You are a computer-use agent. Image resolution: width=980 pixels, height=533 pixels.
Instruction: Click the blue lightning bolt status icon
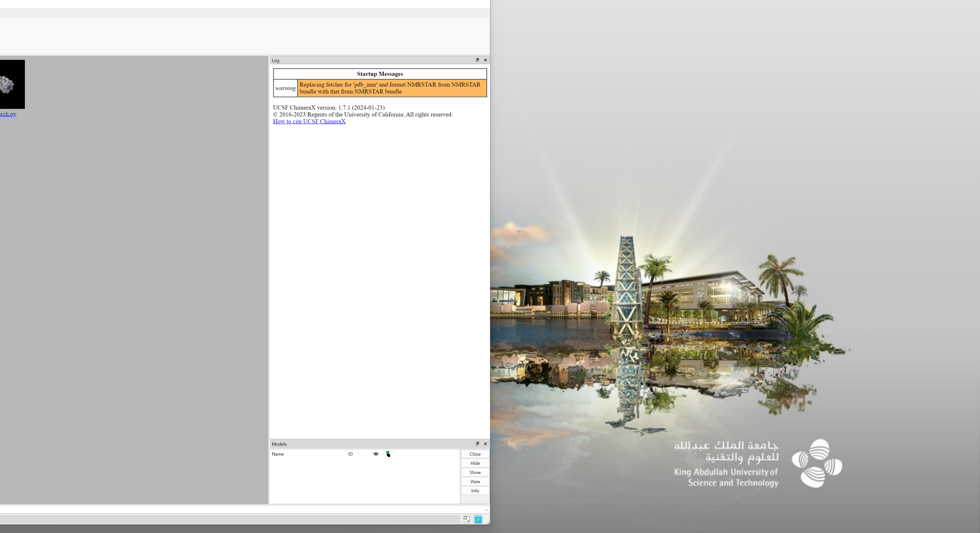tap(478, 519)
